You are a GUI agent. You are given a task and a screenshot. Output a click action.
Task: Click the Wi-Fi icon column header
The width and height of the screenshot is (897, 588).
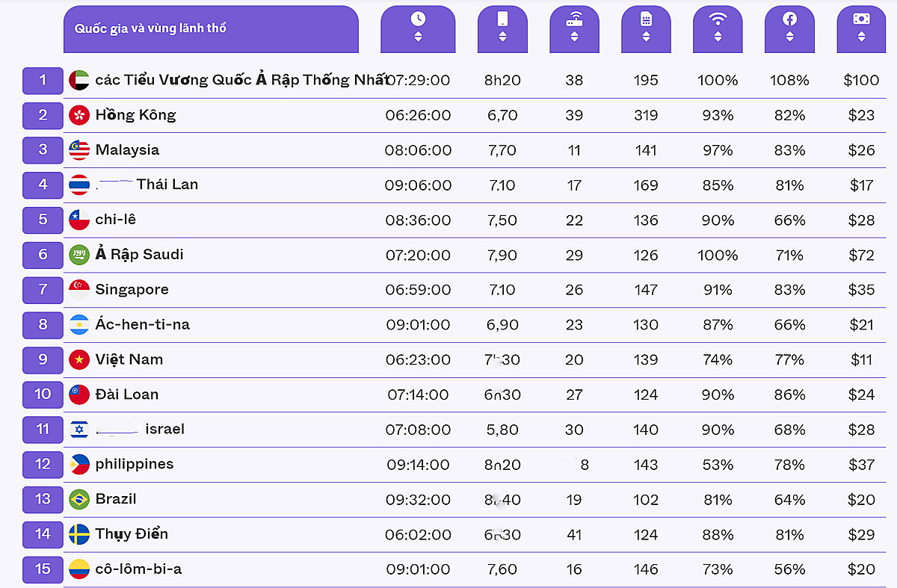pos(718,19)
